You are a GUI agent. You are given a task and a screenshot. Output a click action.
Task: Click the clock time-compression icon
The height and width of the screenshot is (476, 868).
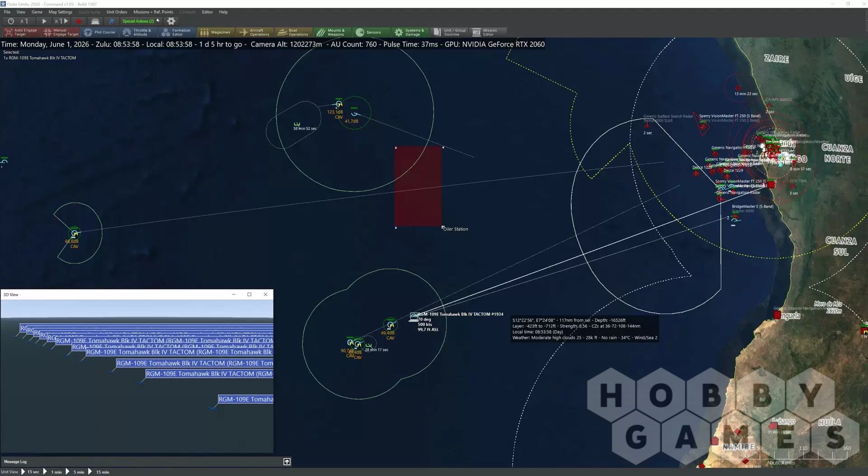pos(11,21)
